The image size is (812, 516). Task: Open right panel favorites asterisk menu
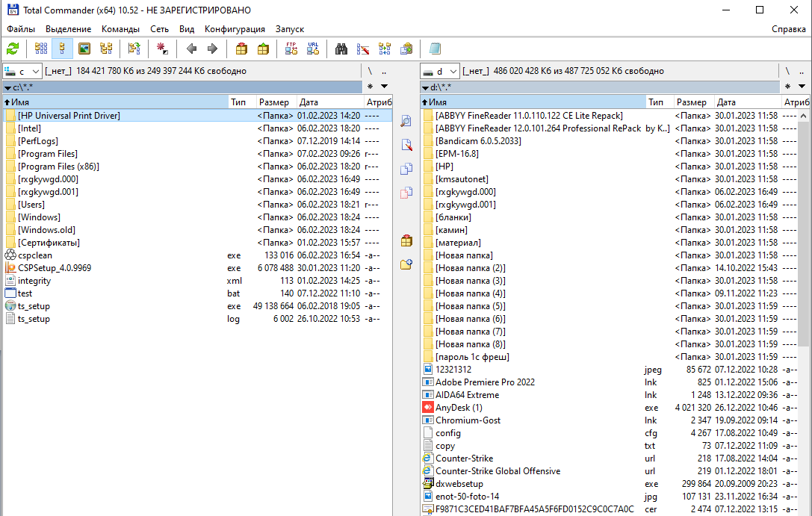[x=787, y=87]
